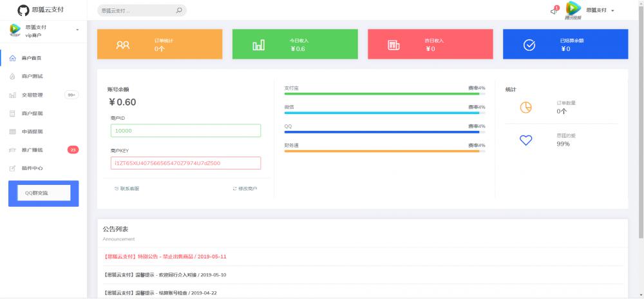Click the 商户ID field showing 10000

(x=185, y=131)
